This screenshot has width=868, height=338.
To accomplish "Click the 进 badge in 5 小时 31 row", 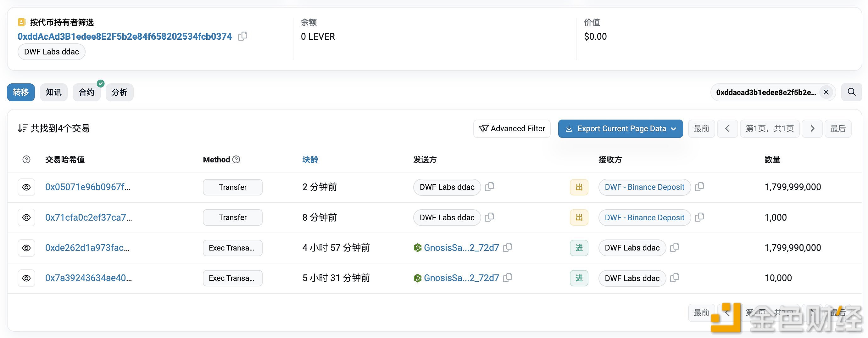I will (579, 278).
